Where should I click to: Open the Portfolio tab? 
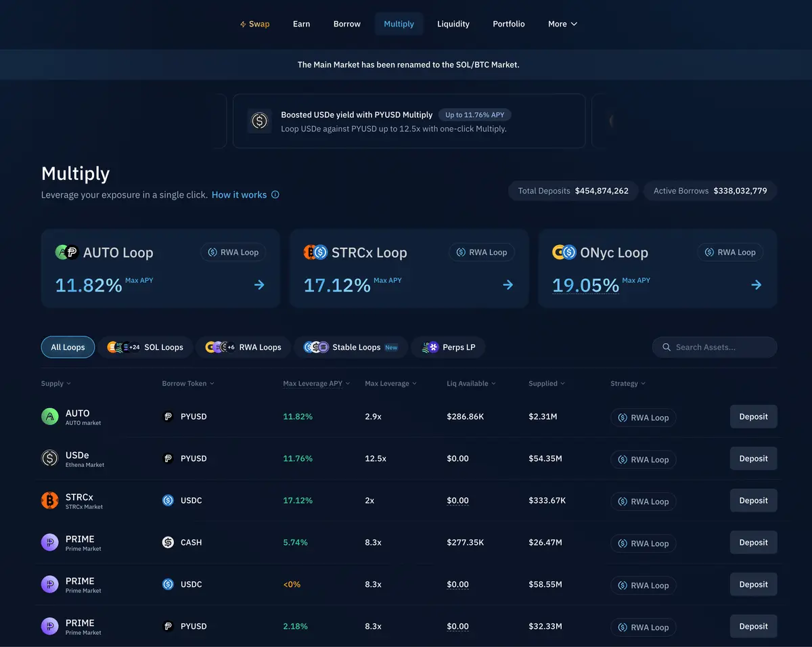(x=509, y=24)
